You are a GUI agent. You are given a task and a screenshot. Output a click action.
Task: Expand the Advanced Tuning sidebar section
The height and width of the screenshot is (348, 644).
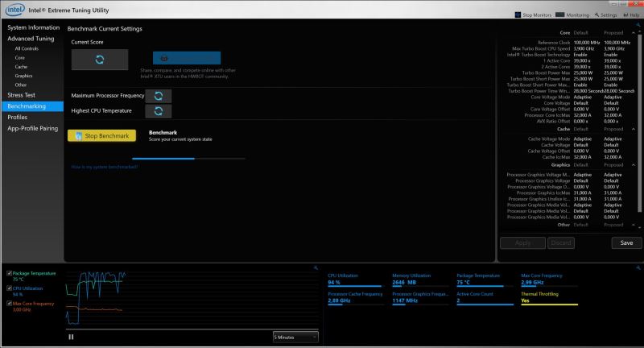coord(31,38)
